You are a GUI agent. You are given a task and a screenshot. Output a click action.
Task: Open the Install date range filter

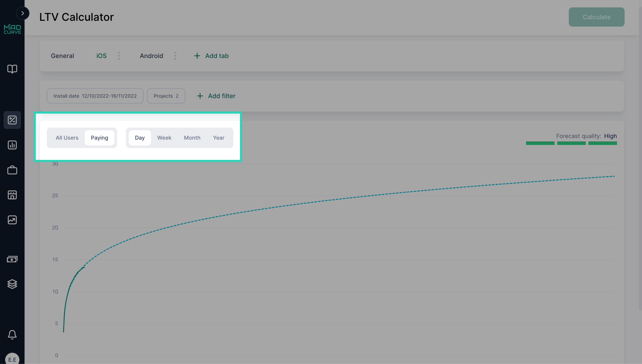pyautogui.click(x=95, y=96)
